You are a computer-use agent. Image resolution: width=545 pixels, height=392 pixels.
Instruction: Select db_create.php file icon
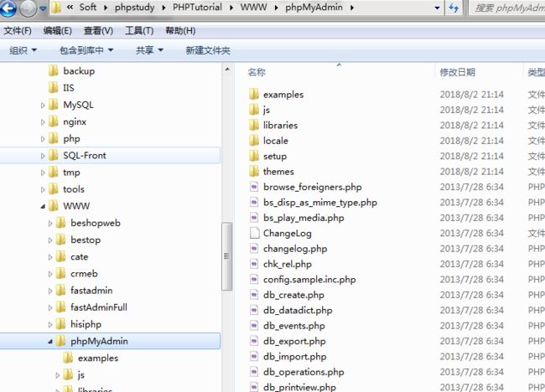point(254,295)
